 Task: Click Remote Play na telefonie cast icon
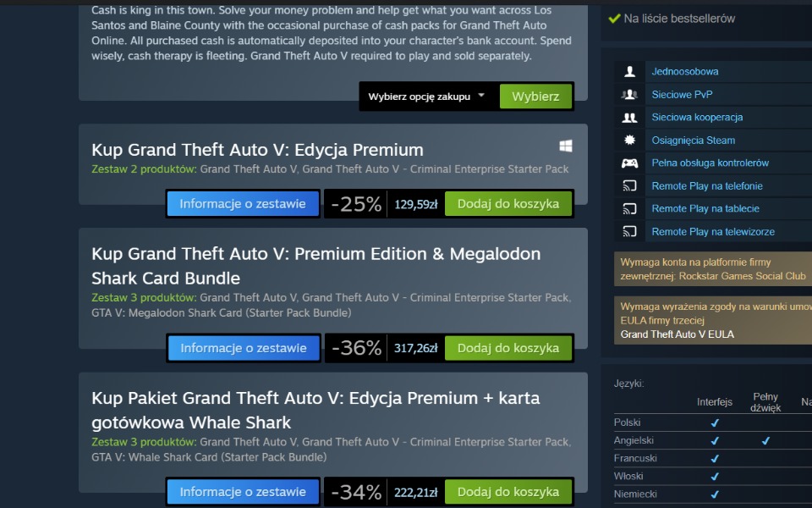coord(629,186)
